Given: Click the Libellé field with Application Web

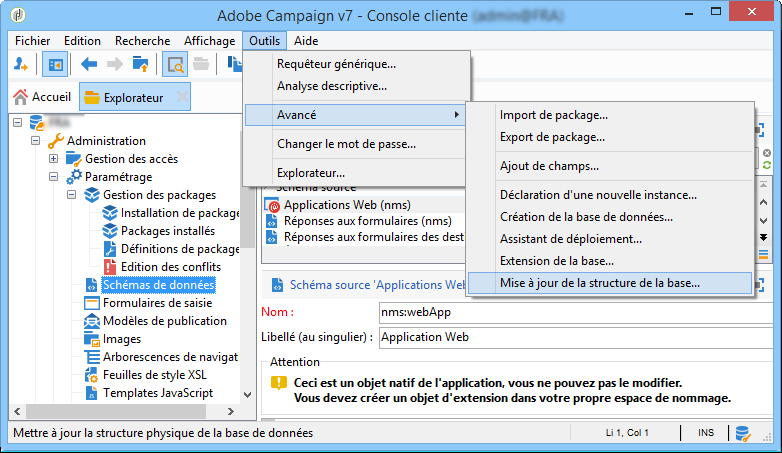Looking at the screenshot, I should tap(576, 337).
